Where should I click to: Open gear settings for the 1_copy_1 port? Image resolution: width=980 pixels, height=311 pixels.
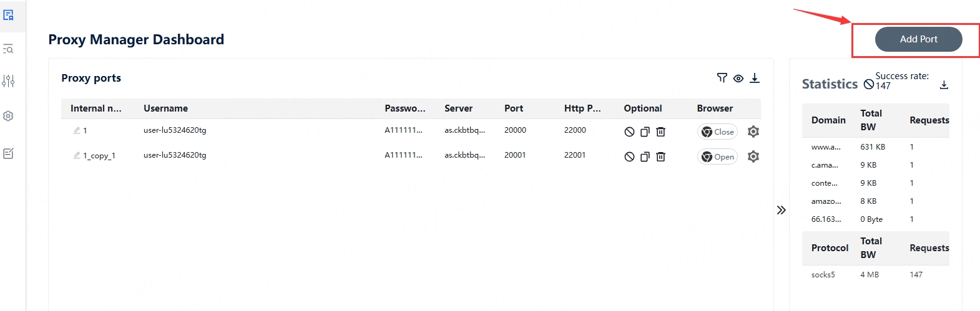(x=753, y=156)
